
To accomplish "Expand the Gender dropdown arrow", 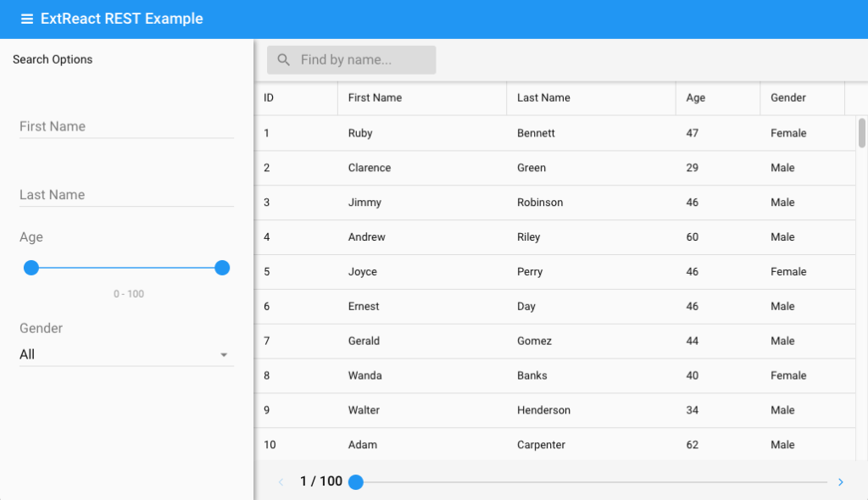I will pyautogui.click(x=224, y=355).
